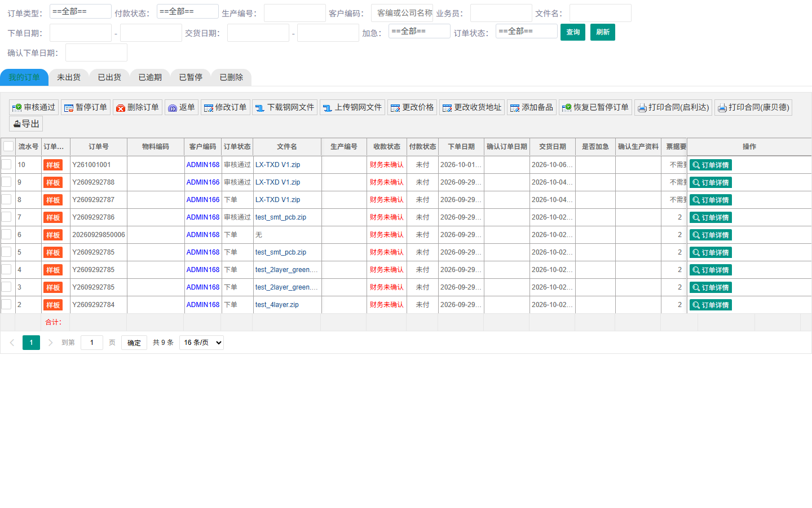Switch to 未出货 tab
The height and width of the screenshot is (508, 812).
(69, 77)
